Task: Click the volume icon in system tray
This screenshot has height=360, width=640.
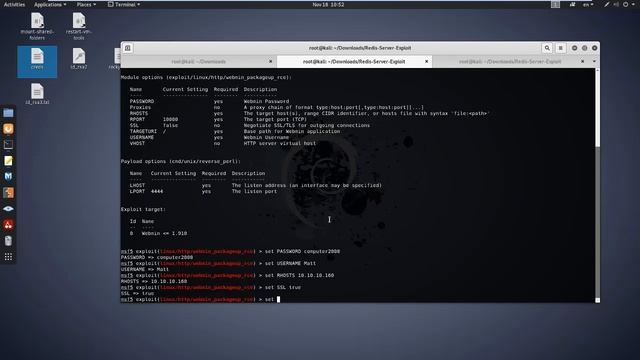Action: 616,4
